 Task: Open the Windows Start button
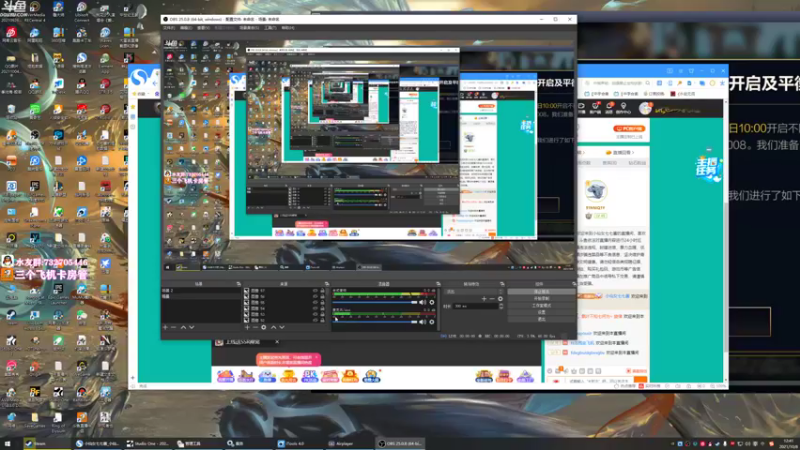click(7, 443)
